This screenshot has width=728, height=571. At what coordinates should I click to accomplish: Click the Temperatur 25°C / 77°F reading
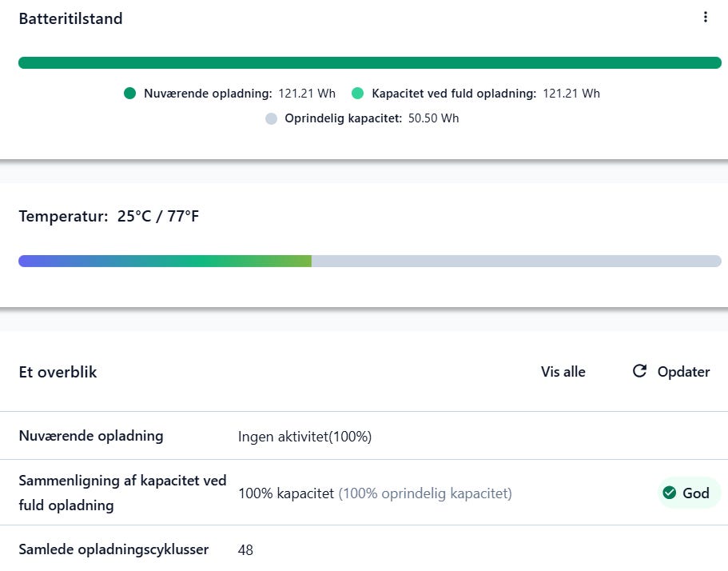pos(109,216)
